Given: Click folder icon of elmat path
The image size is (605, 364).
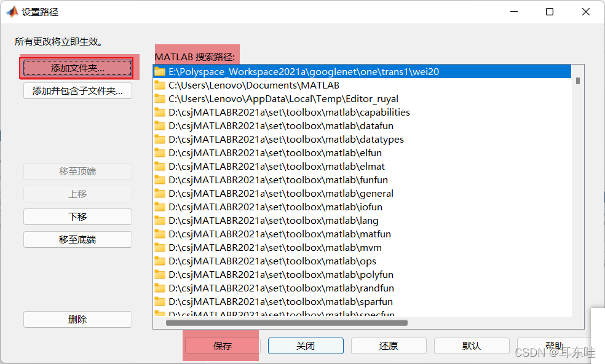Looking at the screenshot, I should pos(160,167).
